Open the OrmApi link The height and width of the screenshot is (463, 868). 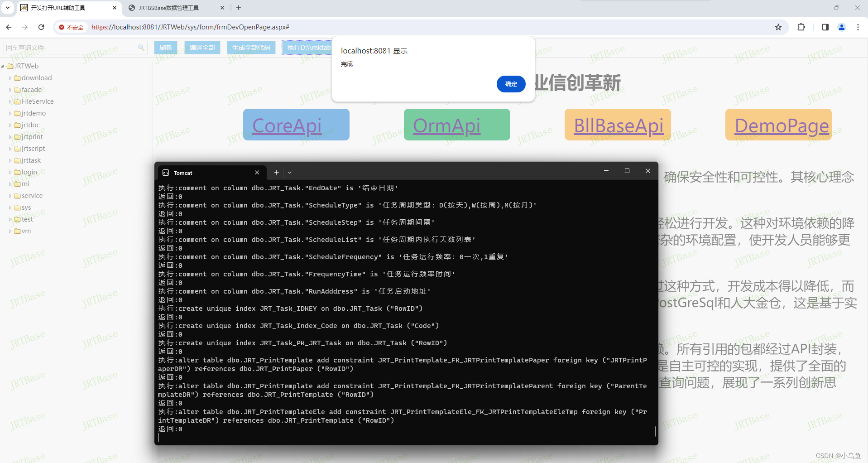pyautogui.click(x=447, y=125)
